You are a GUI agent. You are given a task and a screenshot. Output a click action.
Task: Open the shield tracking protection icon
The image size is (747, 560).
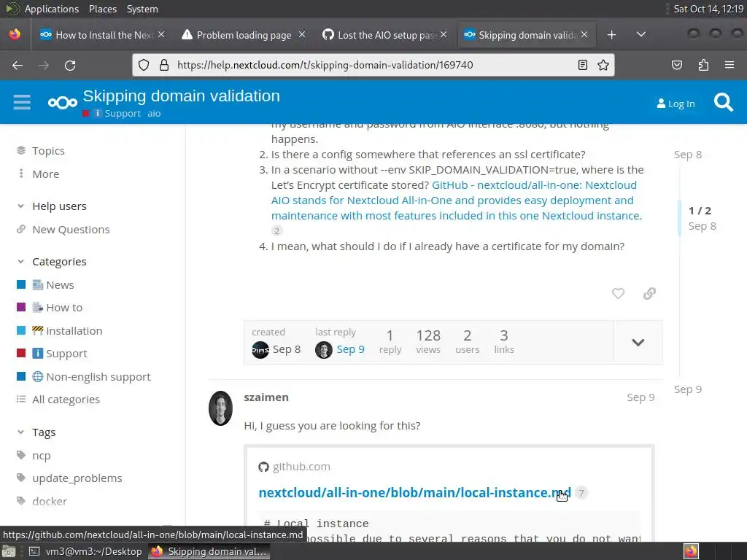pyautogui.click(x=144, y=65)
